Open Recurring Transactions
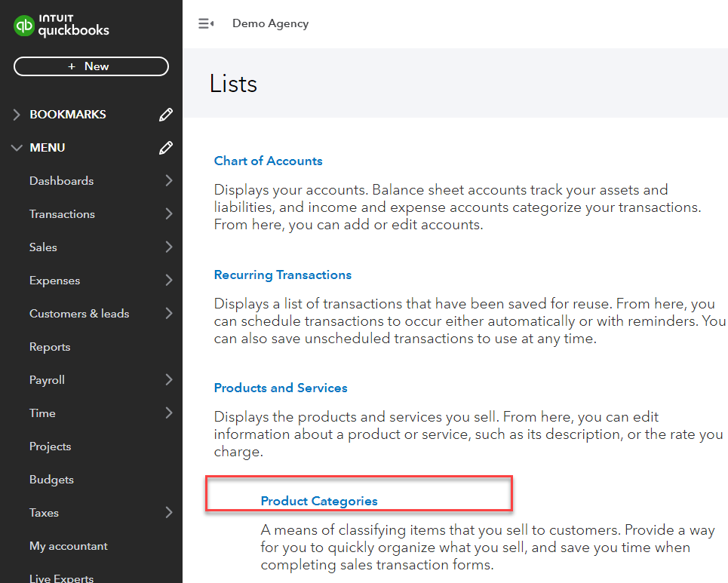Viewport: 728px width, 583px height. (283, 275)
